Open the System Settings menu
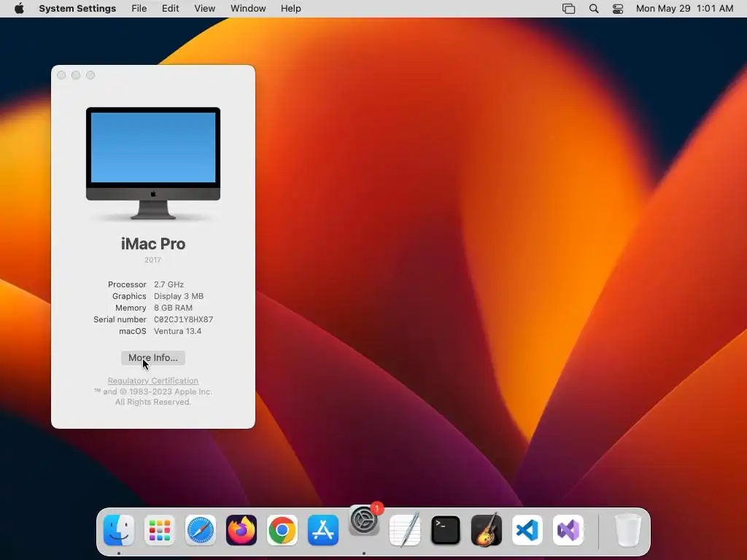Screen dimensions: 747x560 click(77, 9)
